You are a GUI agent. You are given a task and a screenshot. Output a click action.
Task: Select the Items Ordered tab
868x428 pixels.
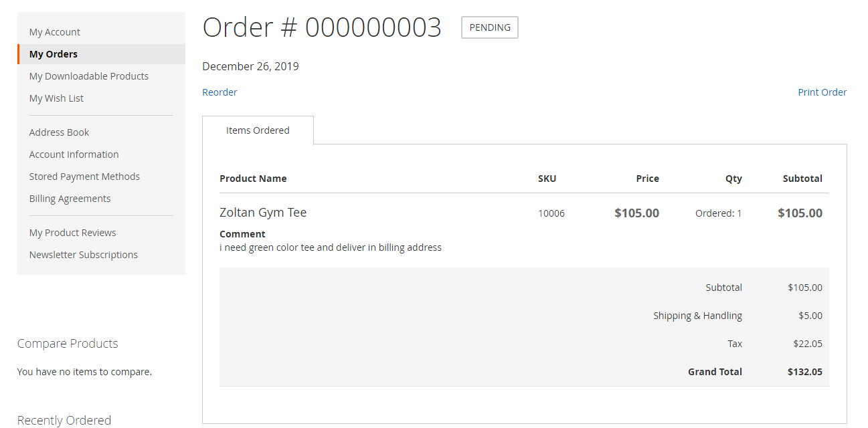pyautogui.click(x=258, y=130)
